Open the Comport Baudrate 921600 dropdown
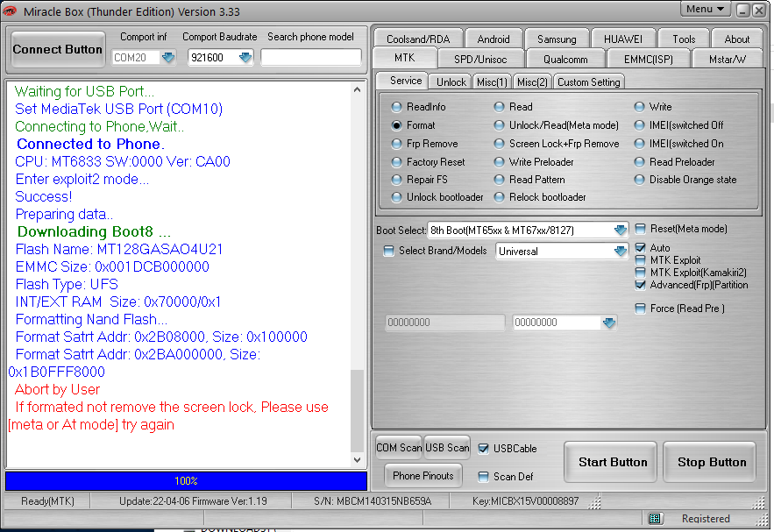774x532 pixels. 245,58
